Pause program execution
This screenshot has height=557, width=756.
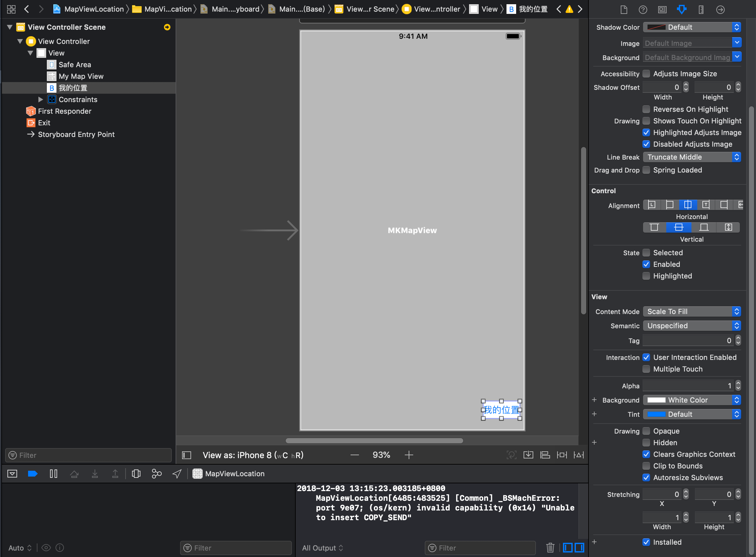coord(53,474)
